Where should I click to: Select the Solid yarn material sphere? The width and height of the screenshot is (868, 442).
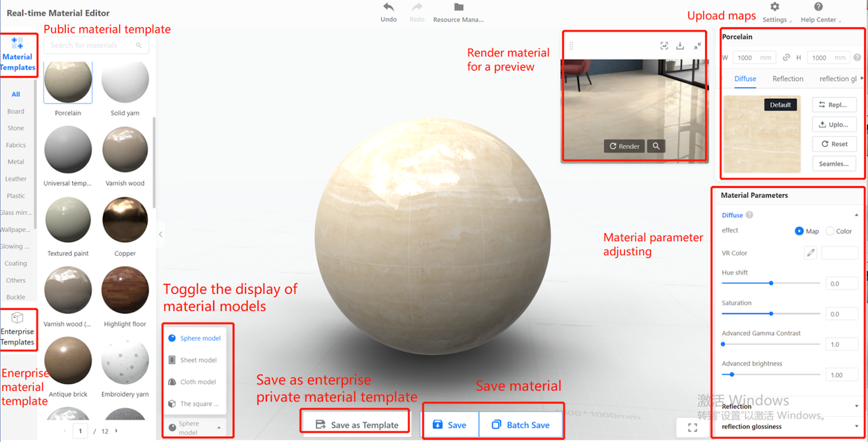(x=125, y=80)
